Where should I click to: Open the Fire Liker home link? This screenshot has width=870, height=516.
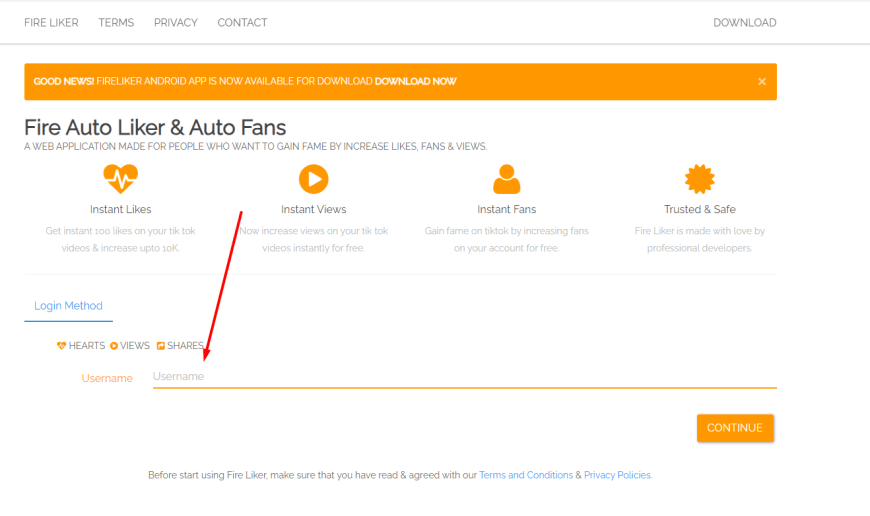(51, 22)
